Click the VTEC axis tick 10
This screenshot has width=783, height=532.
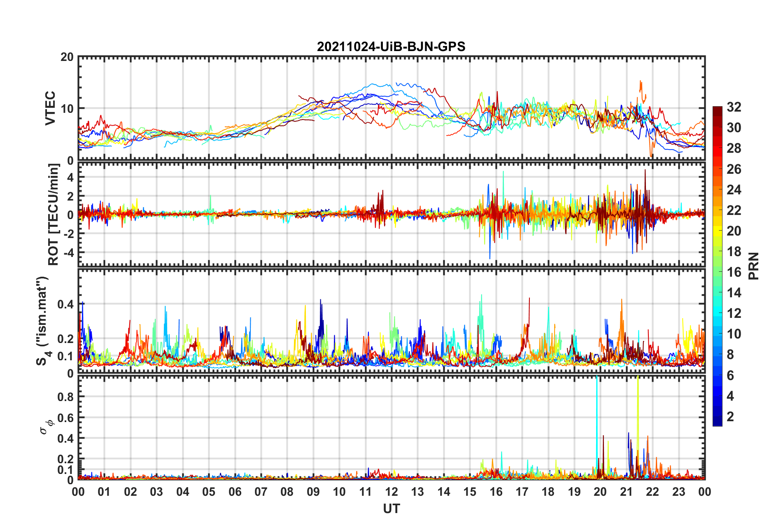[x=67, y=109]
